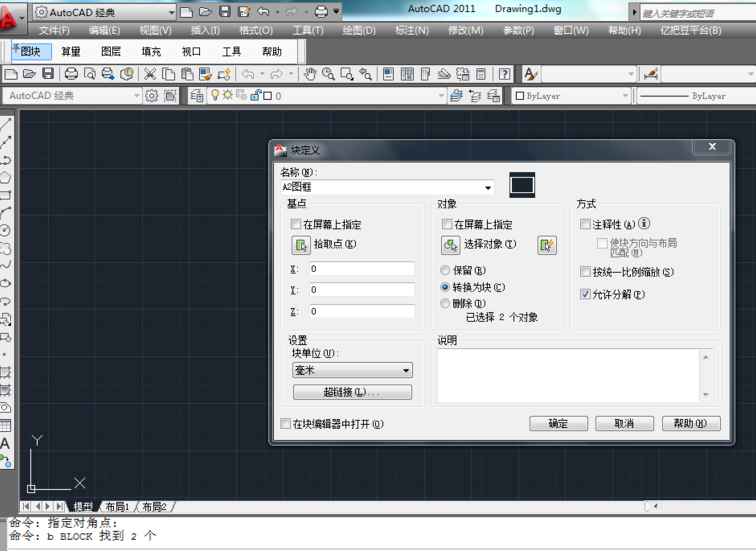Click the 帮助(H) dialog button
This screenshot has width=756, height=551.
point(691,423)
